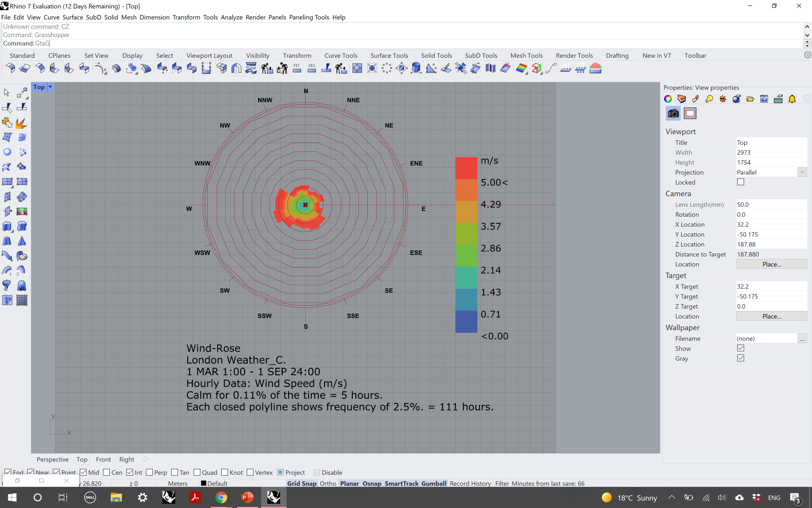
Task: Click the Materials paint tube icon
Action: (x=695, y=99)
